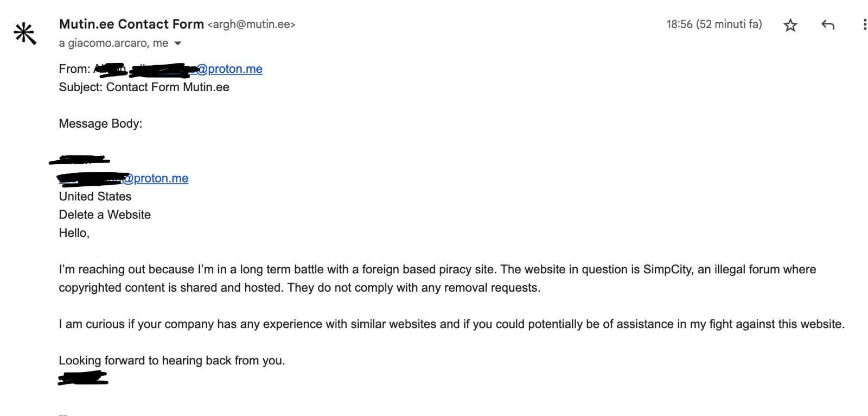Screen dimensions: 868x416
Task: Open the proton.me link in From line
Action: (229, 69)
